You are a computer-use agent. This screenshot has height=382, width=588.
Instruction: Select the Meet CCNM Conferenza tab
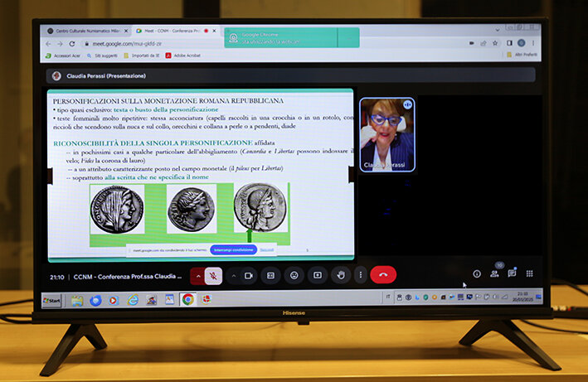coord(169,31)
